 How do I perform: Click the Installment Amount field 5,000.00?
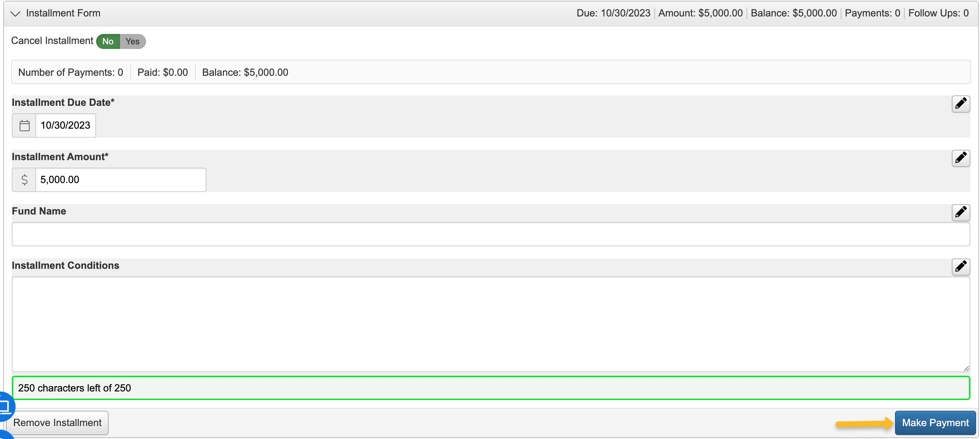click(x=120, y=180)
